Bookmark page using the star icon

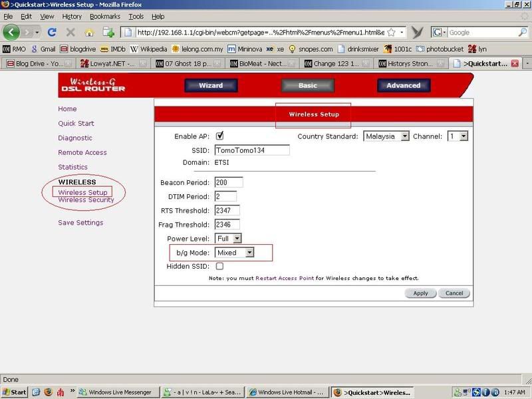click(392, 32)
